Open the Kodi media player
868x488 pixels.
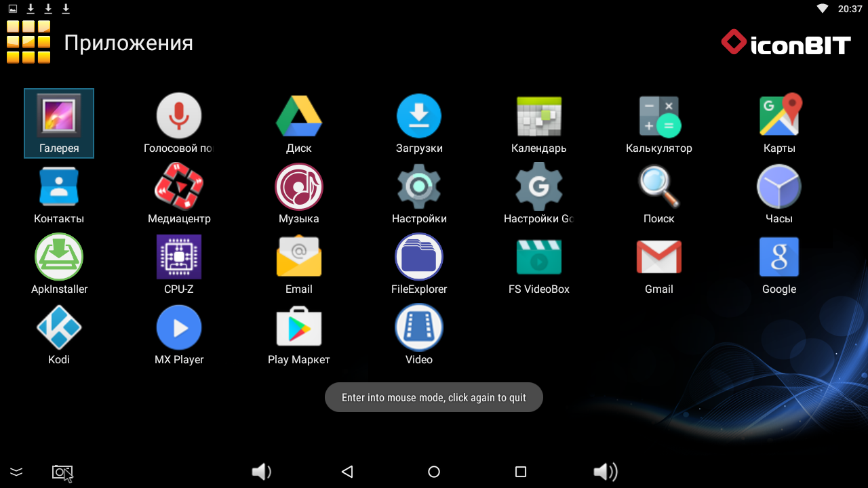click(x=59, y=335)
